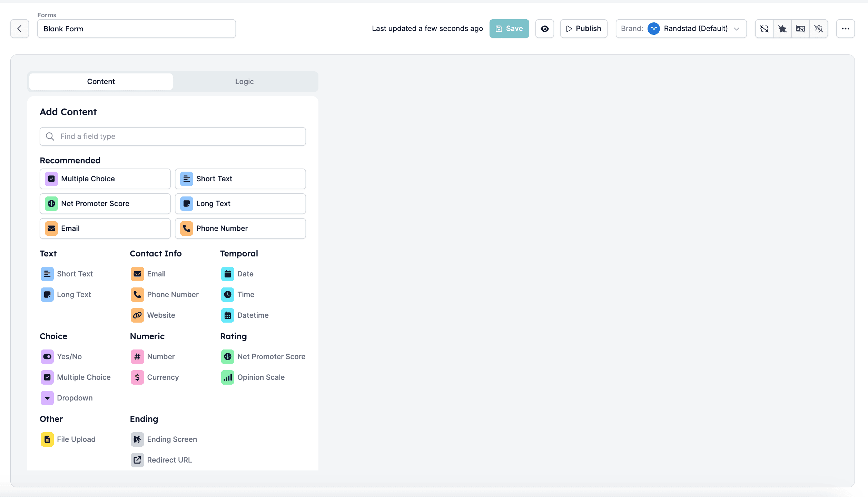Select Multiple Choice icon under Choice category
Screen dimensions: 868x497
(x=47, y=377)
